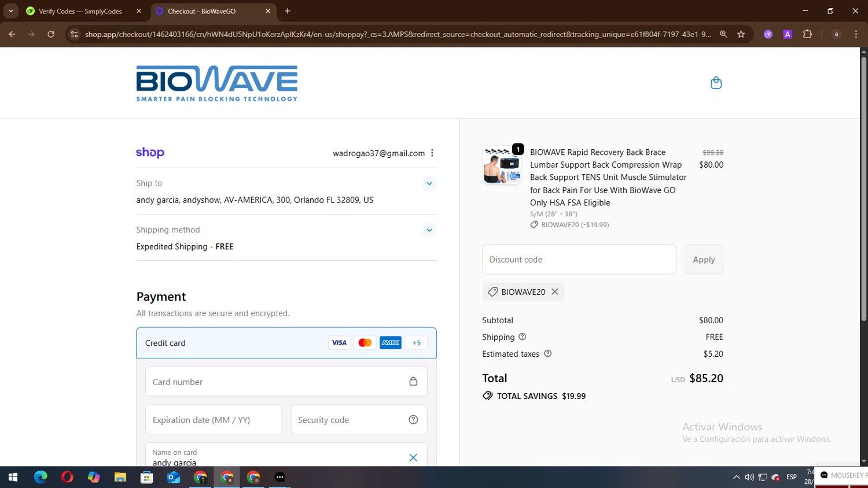Reload the checkout page
Viewport: 868px width, 488px height.
pyautogui.click(x=51, y=34)
